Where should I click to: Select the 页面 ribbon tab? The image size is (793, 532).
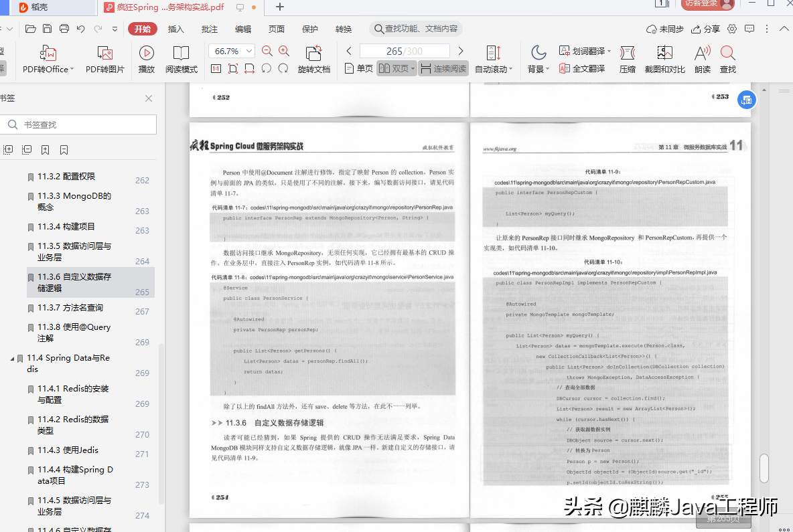click(276, 29)
